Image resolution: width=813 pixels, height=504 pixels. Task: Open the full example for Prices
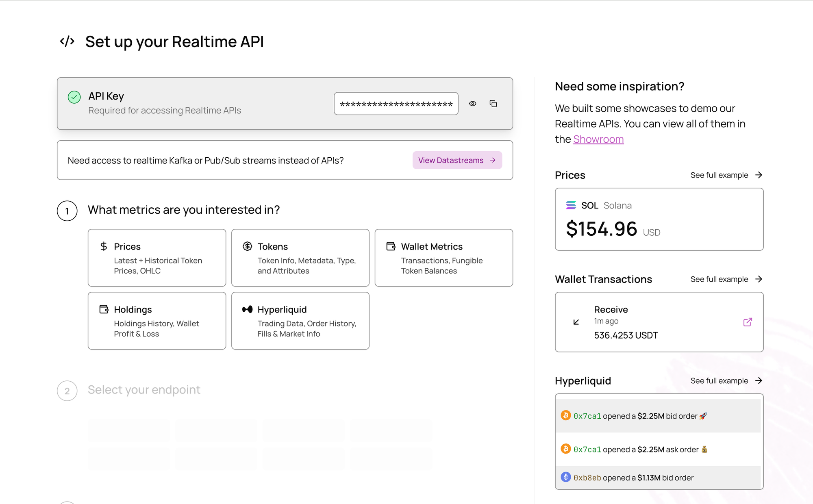[726, 175]
